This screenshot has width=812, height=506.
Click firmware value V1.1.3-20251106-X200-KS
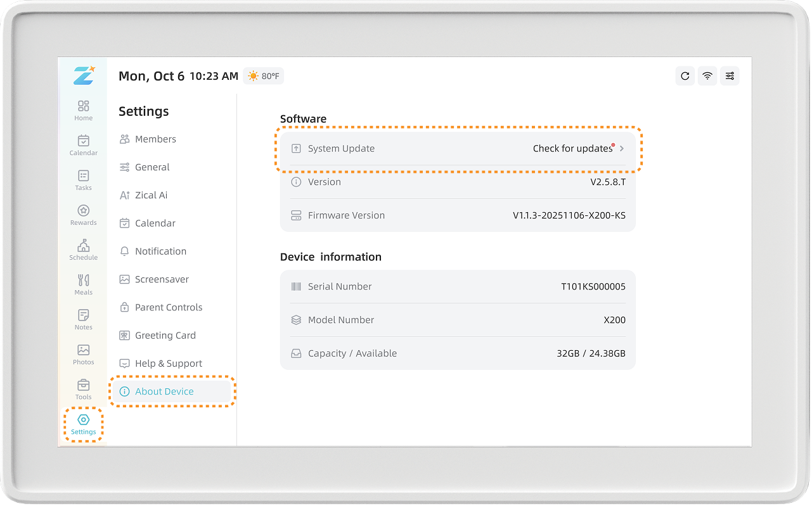point(569,215)
